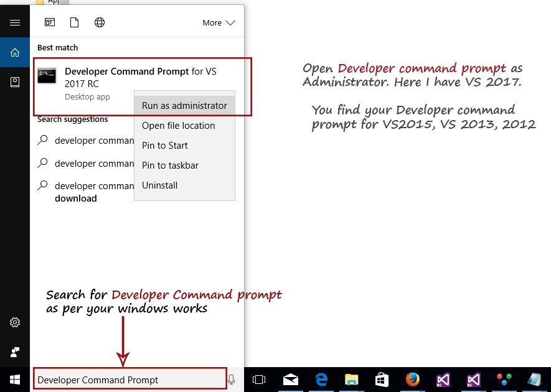Open Task View on the taskbar
551x392 pixels.
coord(259,380)
